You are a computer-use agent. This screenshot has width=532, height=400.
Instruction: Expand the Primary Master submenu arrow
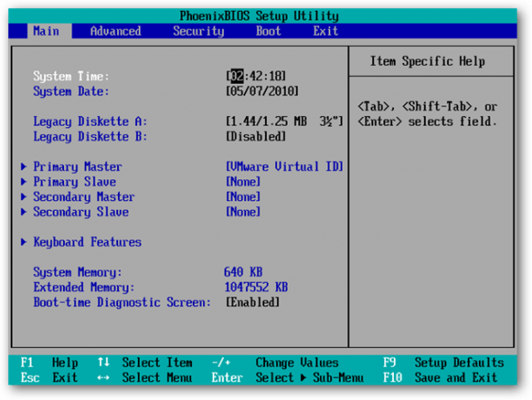(x=23, y=167)
